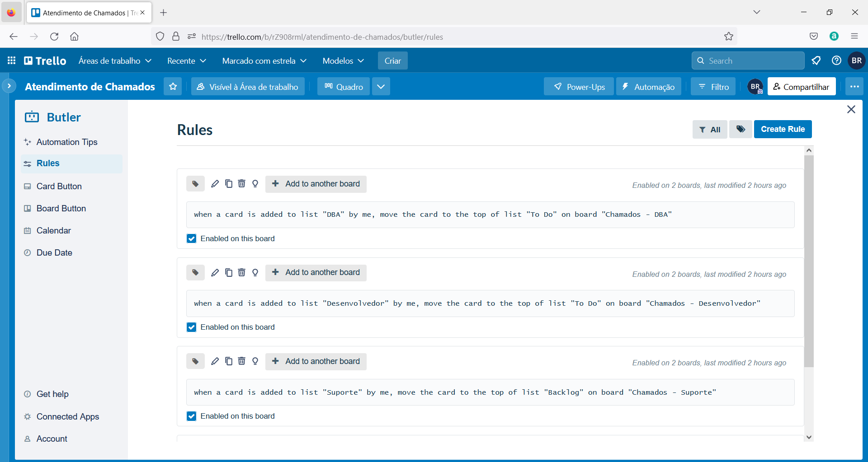The image size is (868, 462).
Task: Uncheck Enabled on this board for Suporte rule
Action: click(x=192, y=416)
